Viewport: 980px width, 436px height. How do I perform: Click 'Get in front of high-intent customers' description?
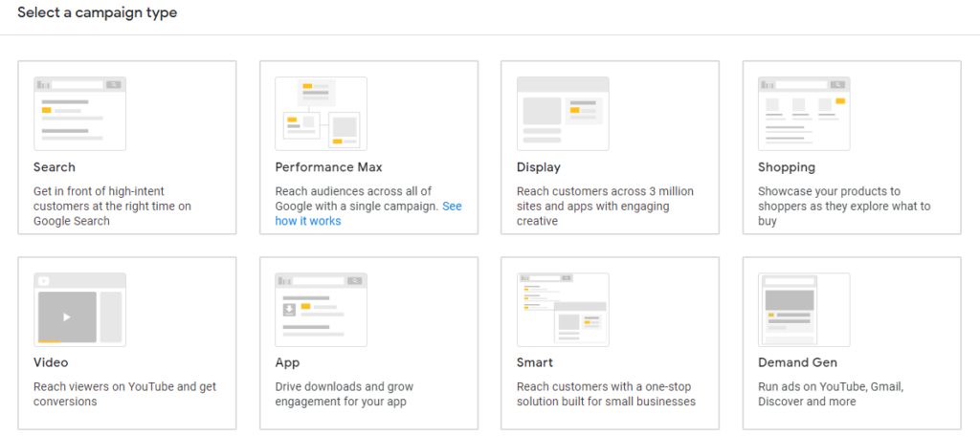pos(113,207)
